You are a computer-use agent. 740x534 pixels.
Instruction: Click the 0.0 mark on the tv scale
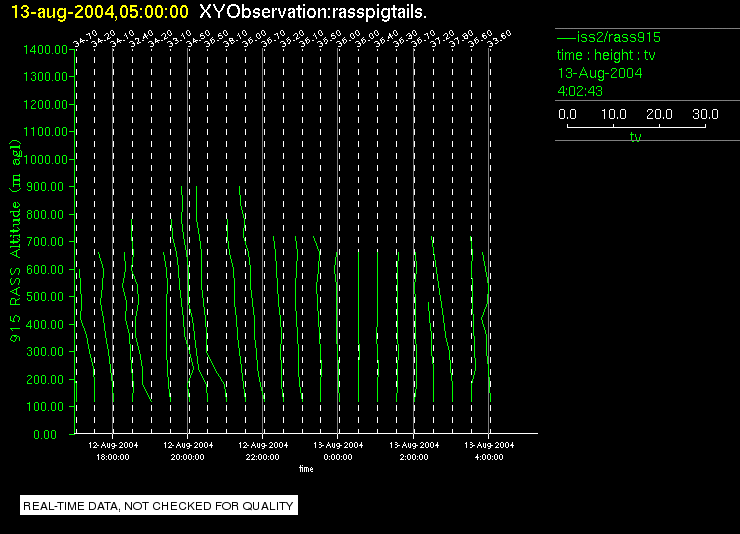[567, 114]
